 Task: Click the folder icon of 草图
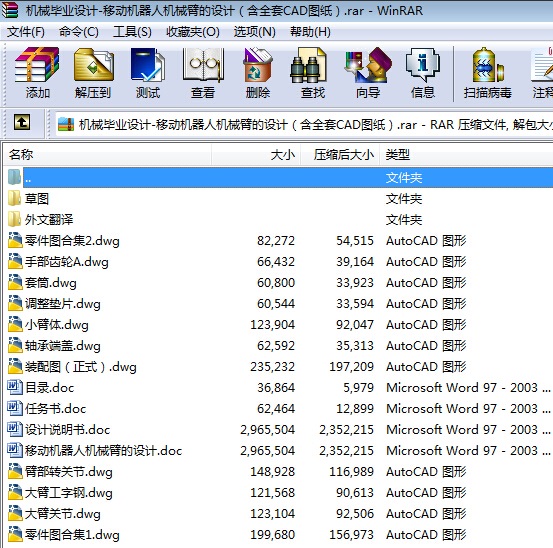[14, 199]
